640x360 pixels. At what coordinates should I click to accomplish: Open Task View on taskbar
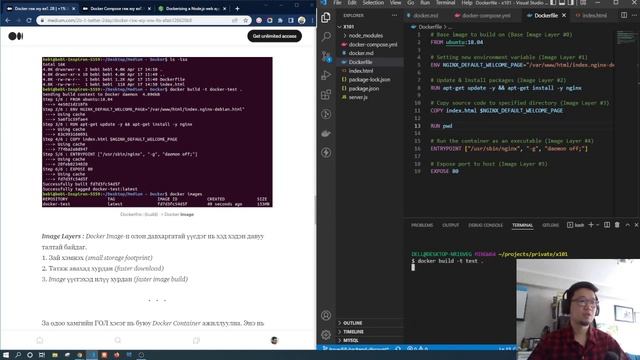point(41,355)
